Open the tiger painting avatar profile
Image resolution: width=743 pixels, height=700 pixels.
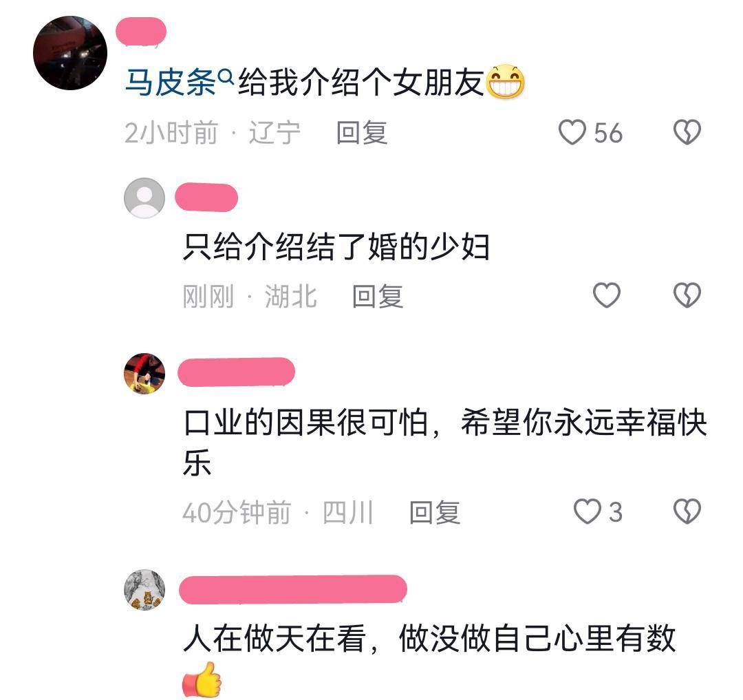144,590
